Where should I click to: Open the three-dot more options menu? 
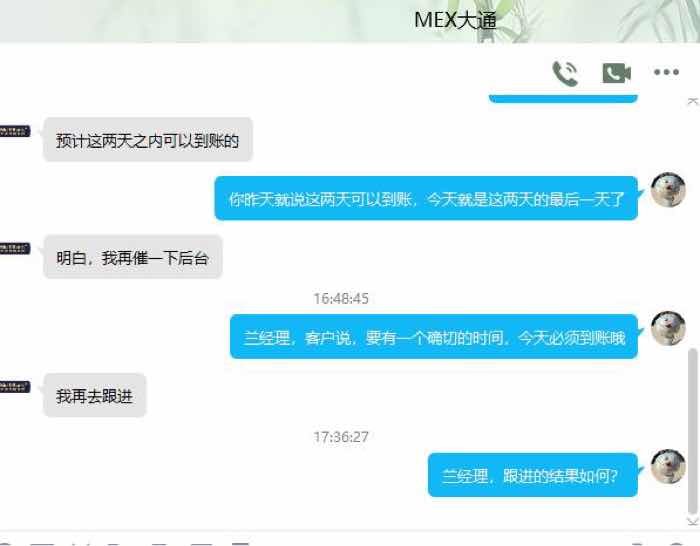pos(666,72)
